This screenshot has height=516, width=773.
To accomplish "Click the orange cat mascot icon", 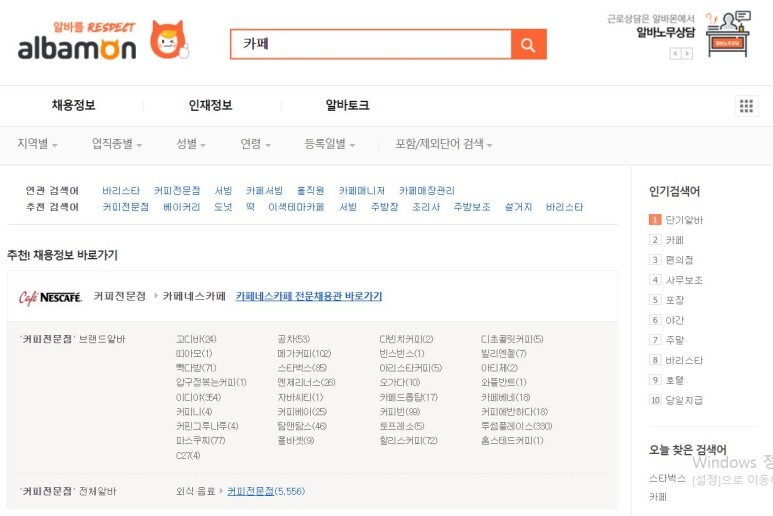I will coord(168,41).
